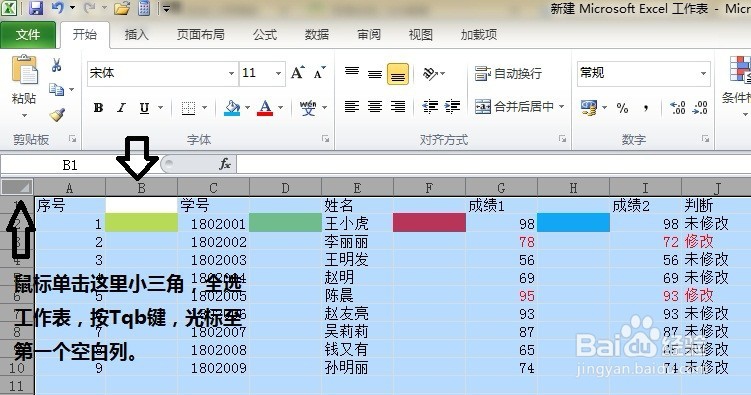Click the crimson red filled cell F2

(x=429, y=223)
